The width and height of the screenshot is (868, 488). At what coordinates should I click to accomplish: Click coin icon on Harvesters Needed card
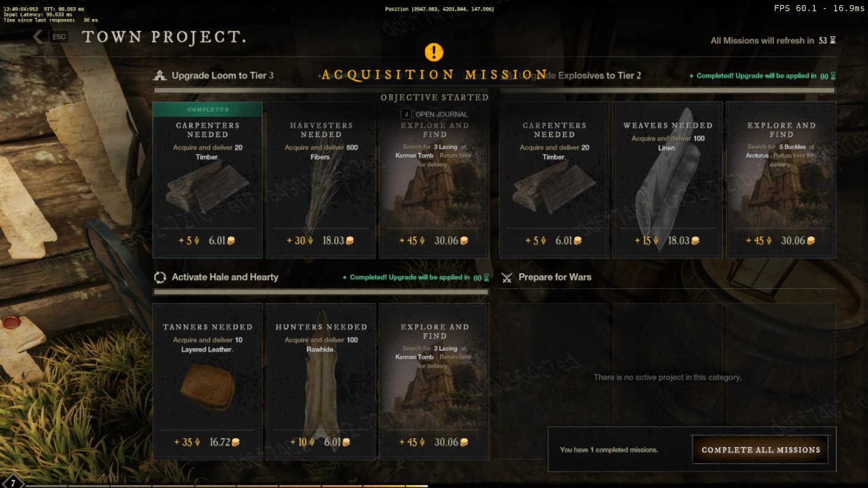350,241
